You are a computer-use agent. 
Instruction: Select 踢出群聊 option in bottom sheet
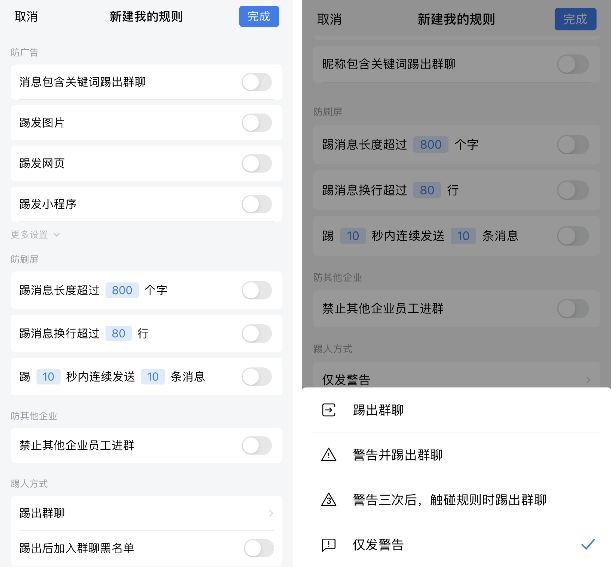[x=456, y=410]
